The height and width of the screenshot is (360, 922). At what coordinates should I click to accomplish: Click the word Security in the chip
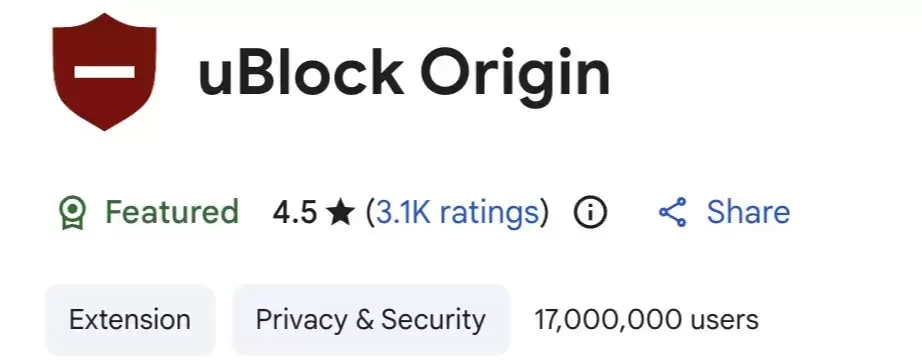433,320
